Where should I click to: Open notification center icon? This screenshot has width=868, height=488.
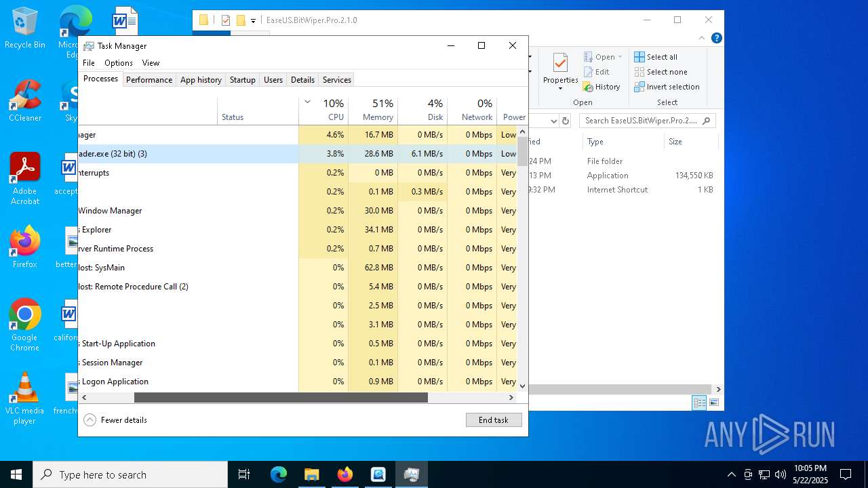click(x=846, y=474)
